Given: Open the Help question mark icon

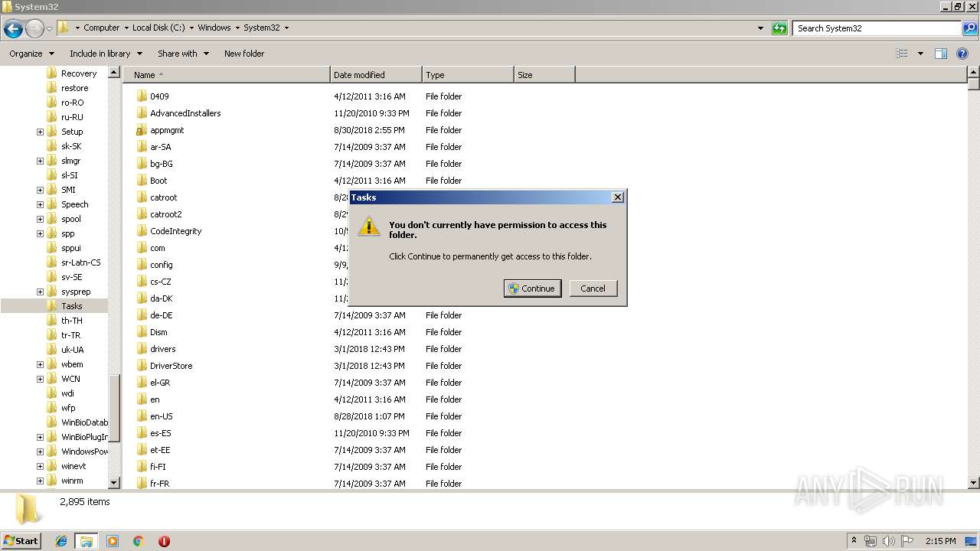Looking at the screenshot, I should (963, 54).
